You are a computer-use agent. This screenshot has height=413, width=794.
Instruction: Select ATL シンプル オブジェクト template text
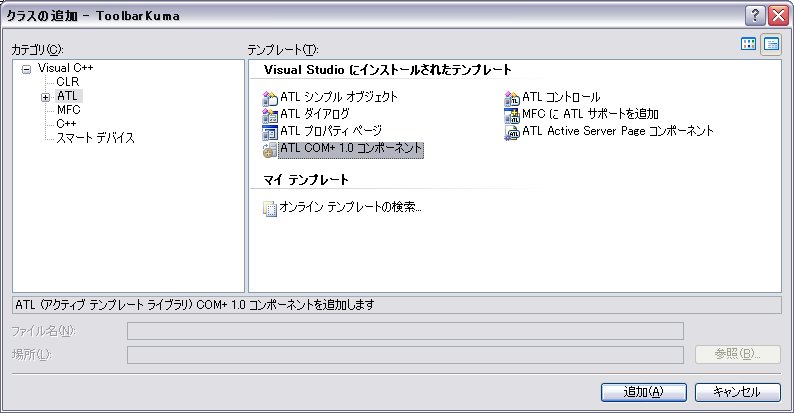(339, 97)
